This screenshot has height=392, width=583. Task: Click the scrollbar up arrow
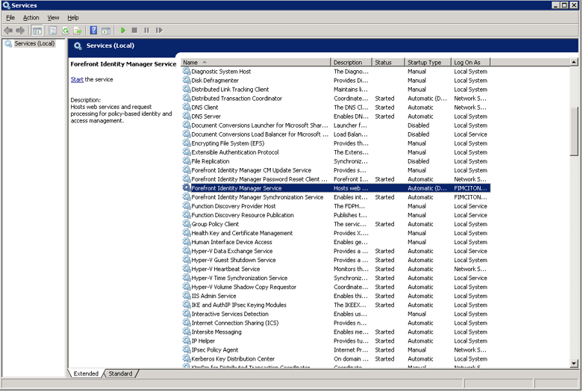pyautogui.click(x=574, y=62)
